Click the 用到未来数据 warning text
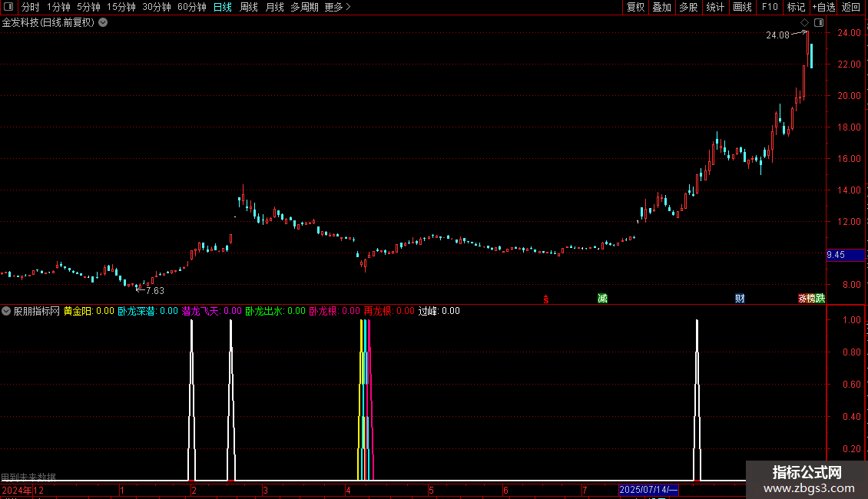This screenshot has width=868, height=499. [28, 477]
